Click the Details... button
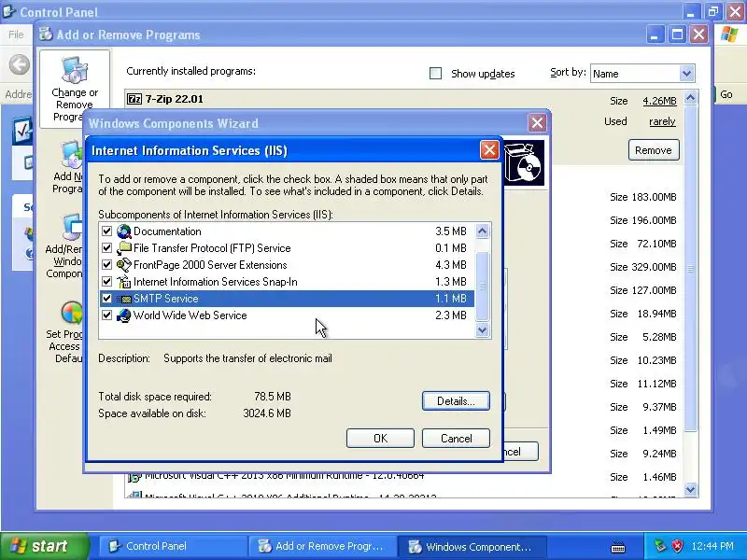 click(x=456, y=401)
